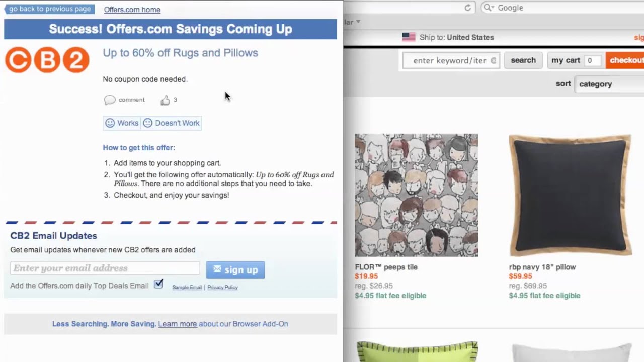Click the Google search magnifier icon
644x362 pixels.
pos(489,8)
